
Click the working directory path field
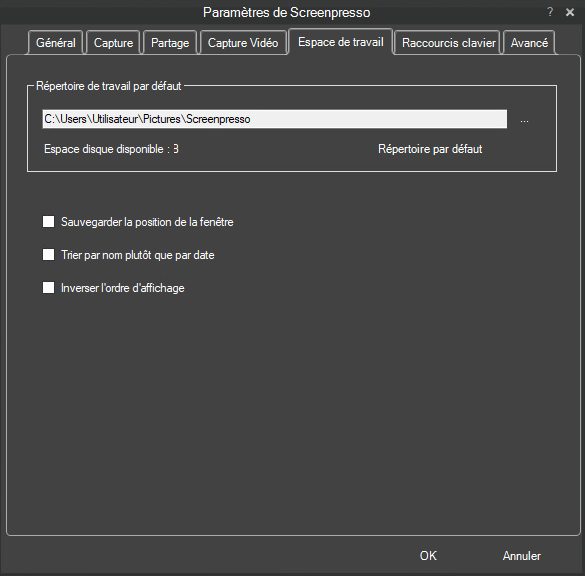[x=275, y=119]
